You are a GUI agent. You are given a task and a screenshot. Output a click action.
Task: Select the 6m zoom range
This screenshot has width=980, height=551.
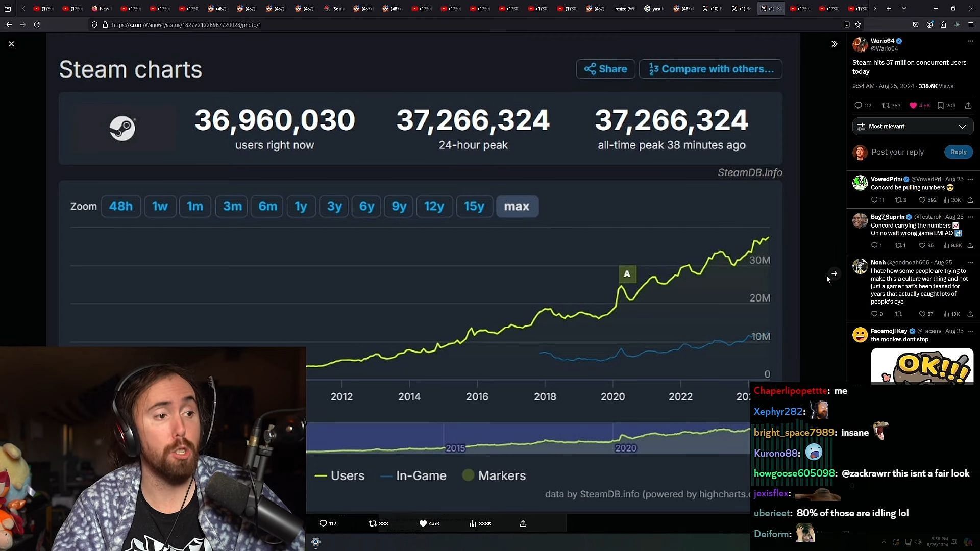pos(267,207)
